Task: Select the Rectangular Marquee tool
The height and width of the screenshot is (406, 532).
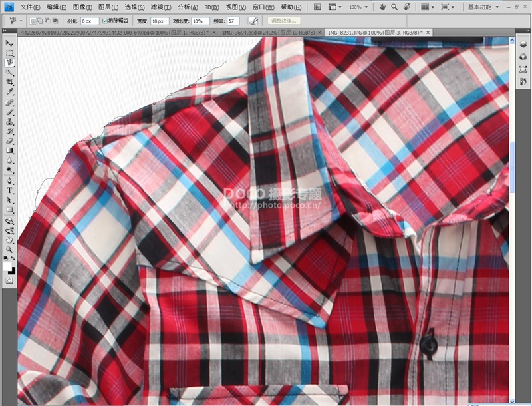Action: tap(10, 53)
